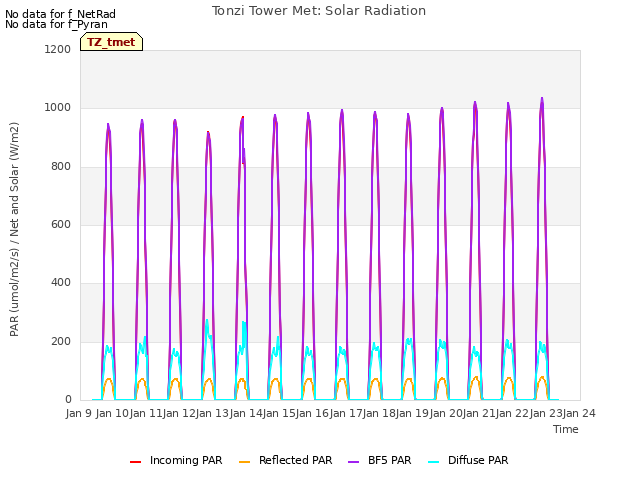
Task: Click the 200 y-axis tick label
Action: pyautogui.click(x=61, y=342)
